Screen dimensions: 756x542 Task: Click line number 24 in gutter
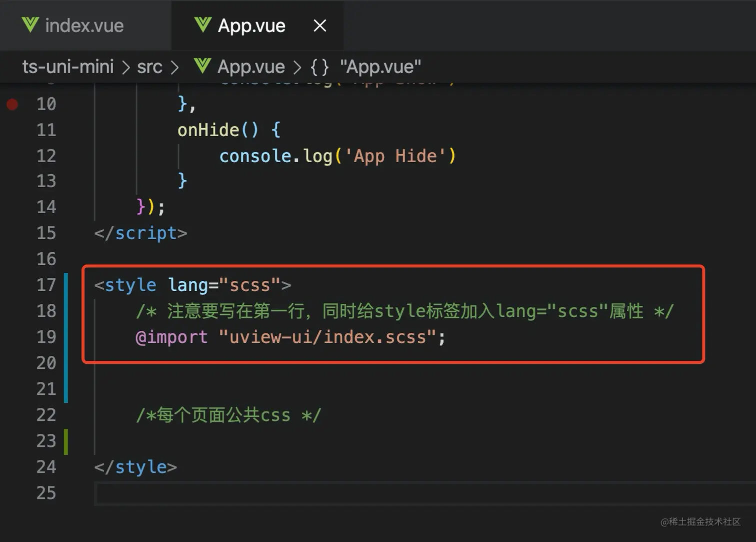(46, 467)
